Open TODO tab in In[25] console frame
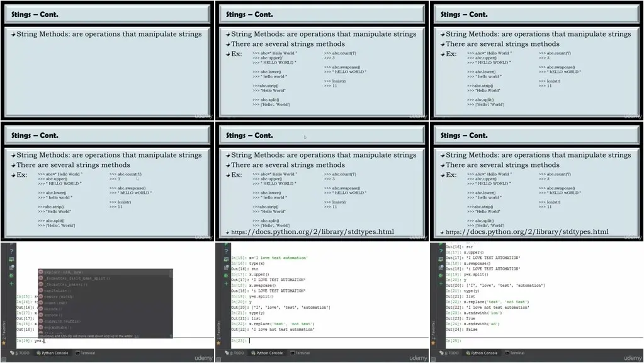This screenshot has height=363, width=644. [449, 353]
